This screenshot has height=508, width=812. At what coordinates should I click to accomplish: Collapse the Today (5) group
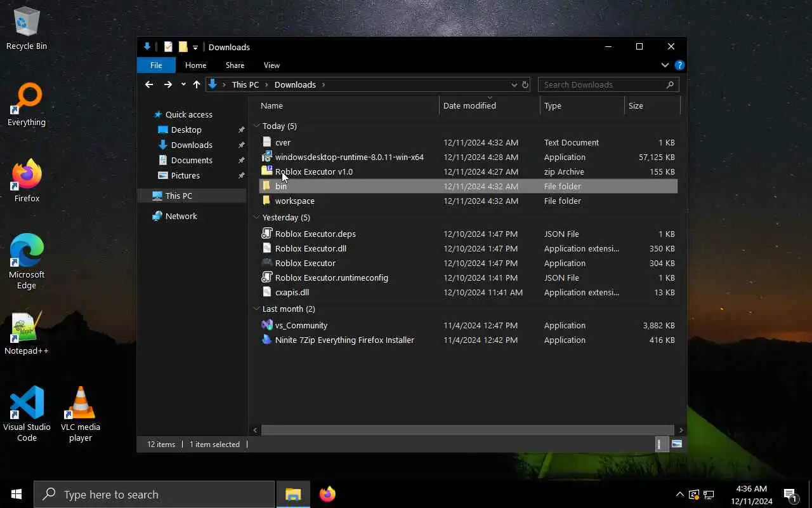(x=256, y=126)
